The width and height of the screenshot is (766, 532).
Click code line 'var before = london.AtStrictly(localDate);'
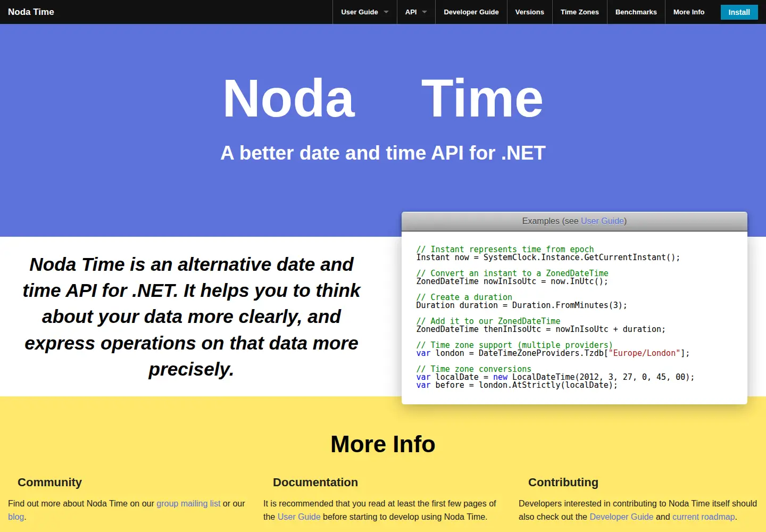(517, 385)
